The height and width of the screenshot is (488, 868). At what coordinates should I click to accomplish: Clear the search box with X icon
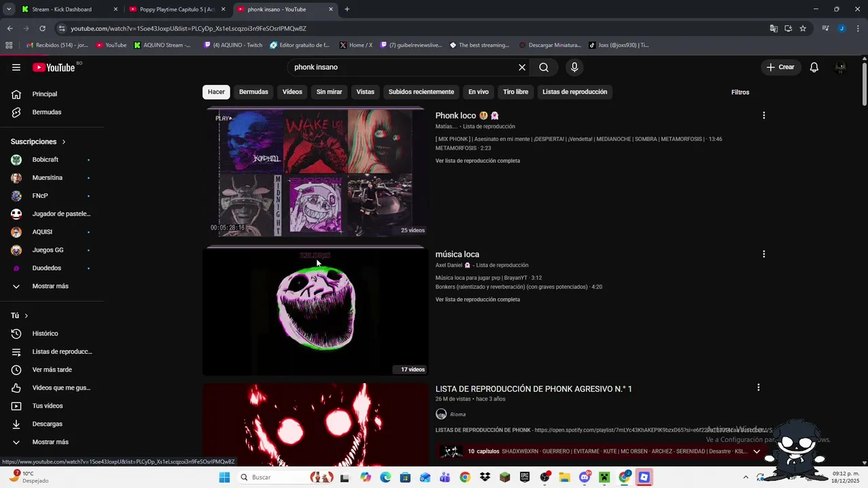(521, 67)
